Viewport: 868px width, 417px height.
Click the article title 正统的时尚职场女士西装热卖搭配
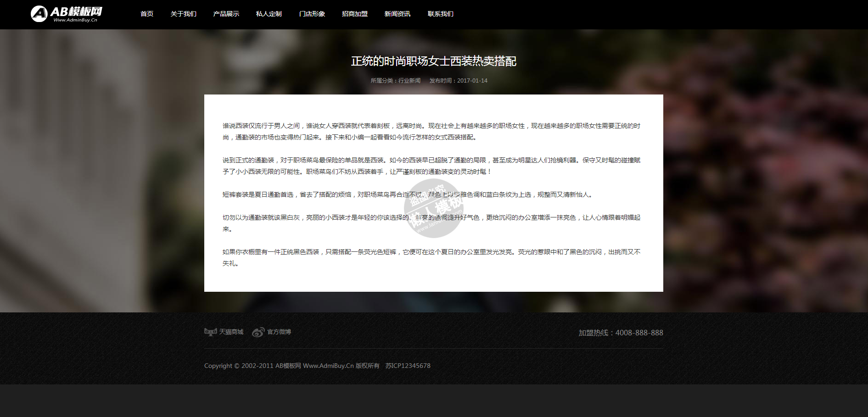click(x=434, y=61)
